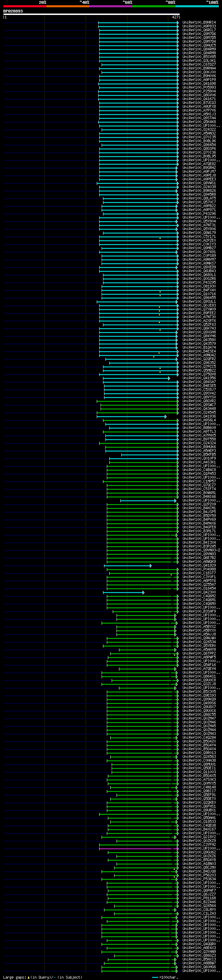Screen dimensions: 222x980
Task: Click the magenta alignment bar
Action: tap(139, 849)
